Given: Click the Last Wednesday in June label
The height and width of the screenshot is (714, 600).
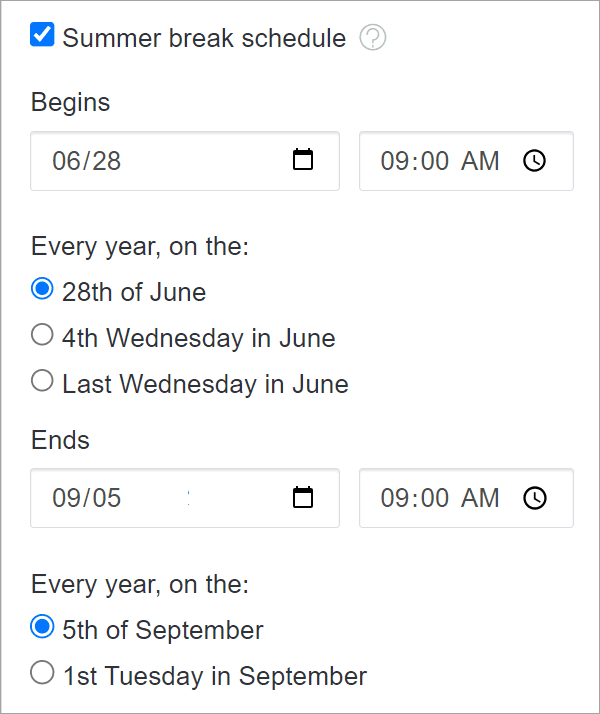Looking at the screenshot, I should pos(205,384).
